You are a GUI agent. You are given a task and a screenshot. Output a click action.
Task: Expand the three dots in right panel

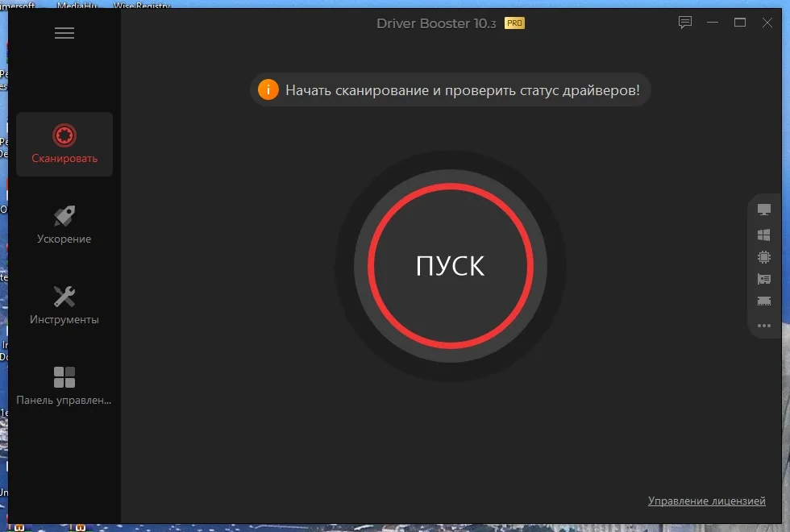[764, 326]
